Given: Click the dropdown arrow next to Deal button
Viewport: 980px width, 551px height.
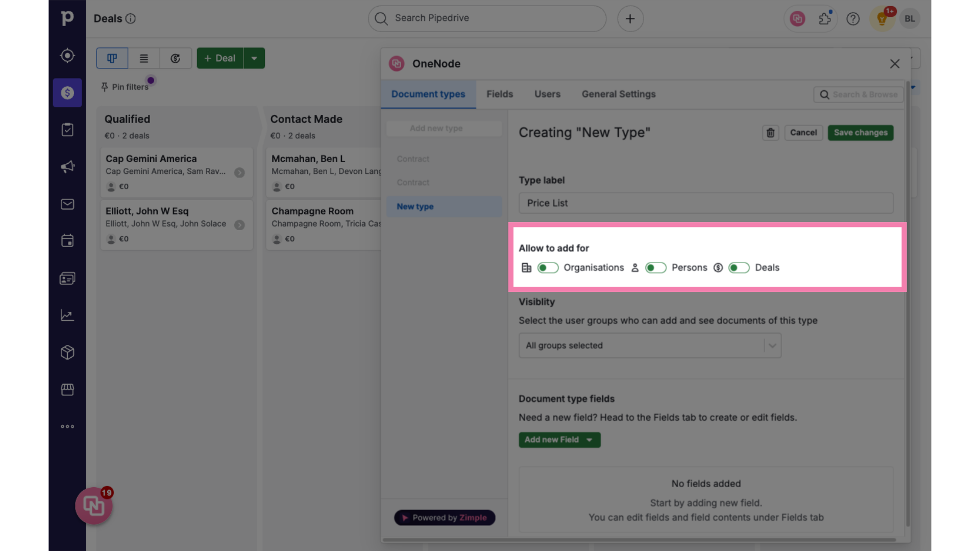Looking at the screenshot, I should tap(254, 58).
